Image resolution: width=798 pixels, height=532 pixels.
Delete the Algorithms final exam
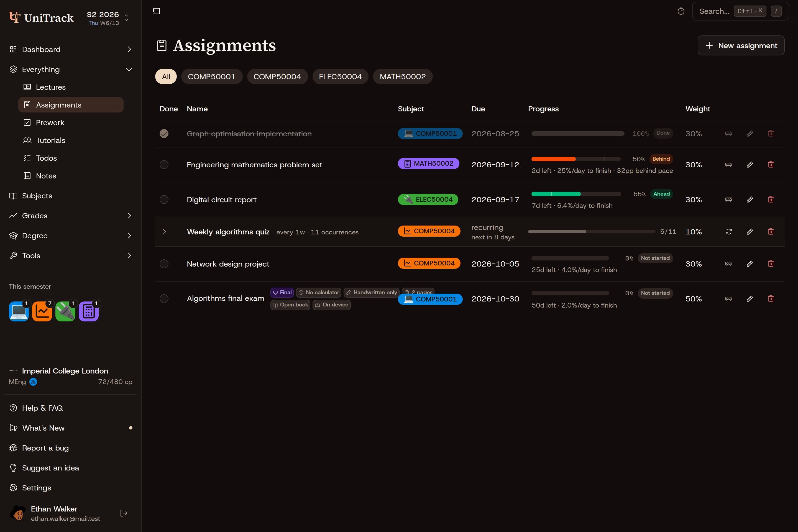771,299
